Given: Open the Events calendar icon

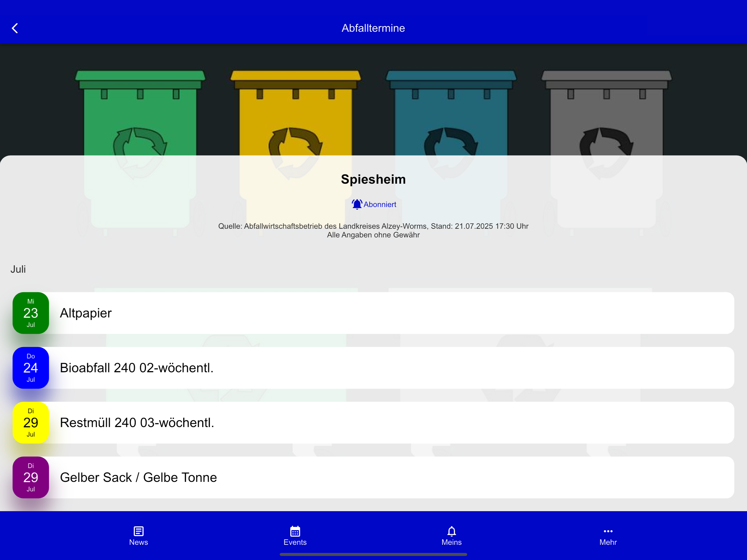Looking at the screenshot, I should point(295,531).
